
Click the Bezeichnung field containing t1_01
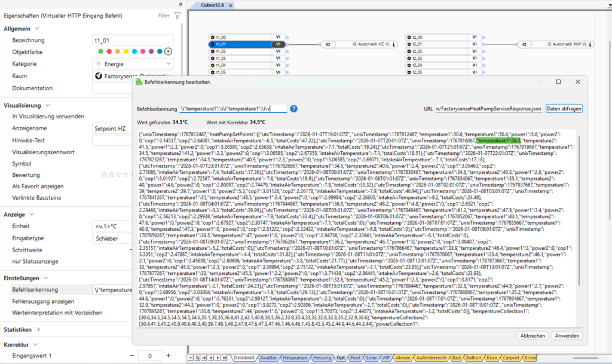(133, 40)
